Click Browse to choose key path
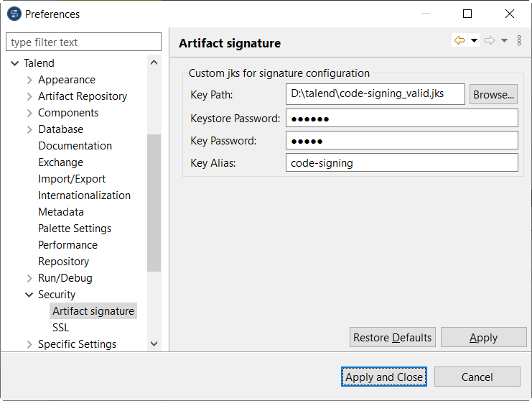532x401 pixels. coord(494,94)
